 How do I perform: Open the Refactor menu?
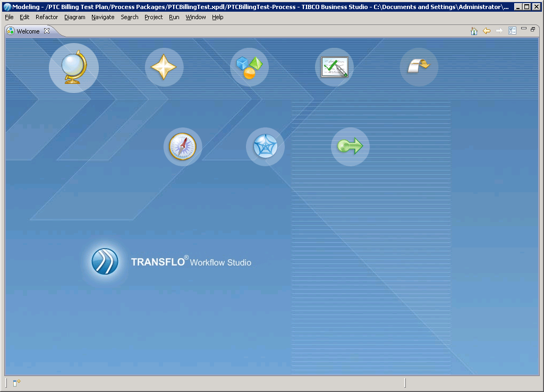pyautogui.click(x=46, y=17)
